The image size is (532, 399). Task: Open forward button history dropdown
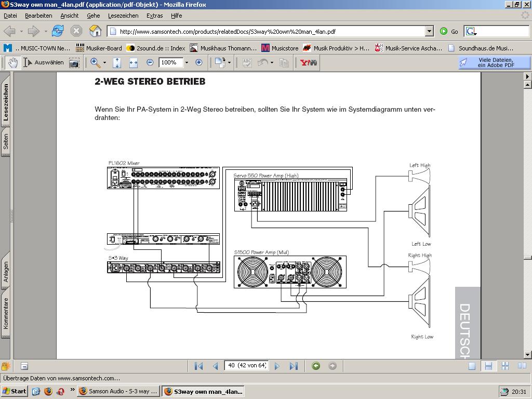coord(46,31)
